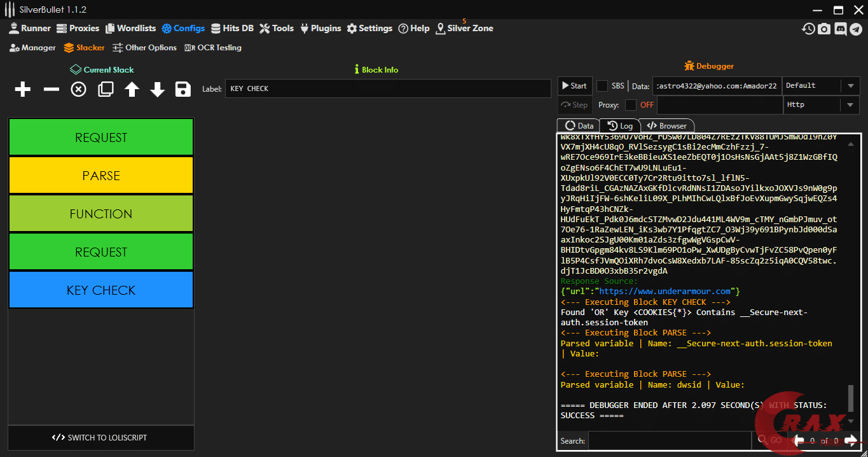This screenshot has width=868, height=457.
Task: Toggle the Proxy checkbox in debugger
Action: (630, 105)
